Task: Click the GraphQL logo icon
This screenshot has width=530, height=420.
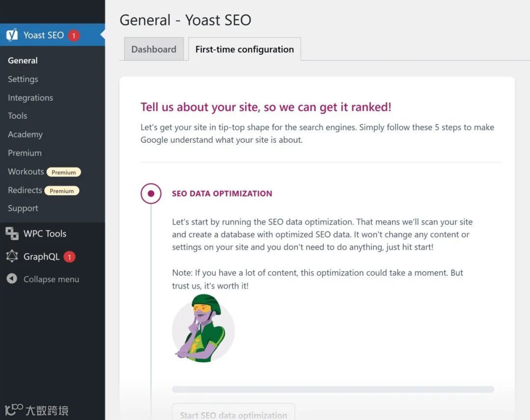Action: point(12,257)
